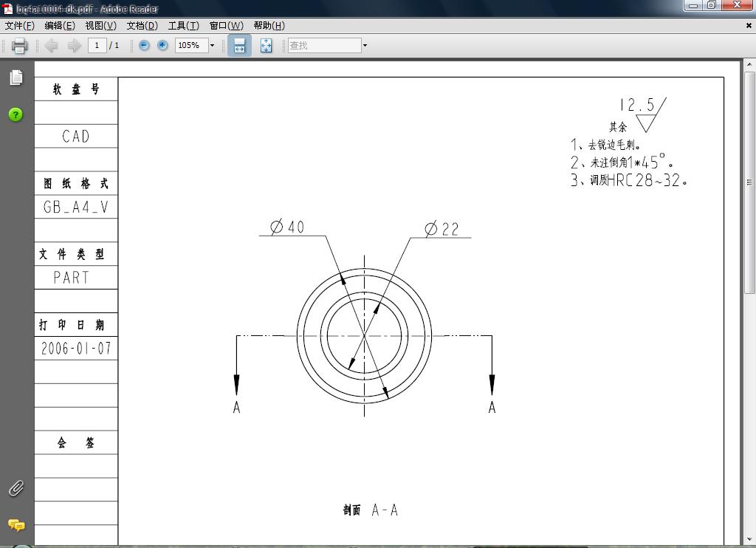Click the PART file type text
Image resolution: width=756 pixels, height=548 pixels.
click(x=72, y=278)
